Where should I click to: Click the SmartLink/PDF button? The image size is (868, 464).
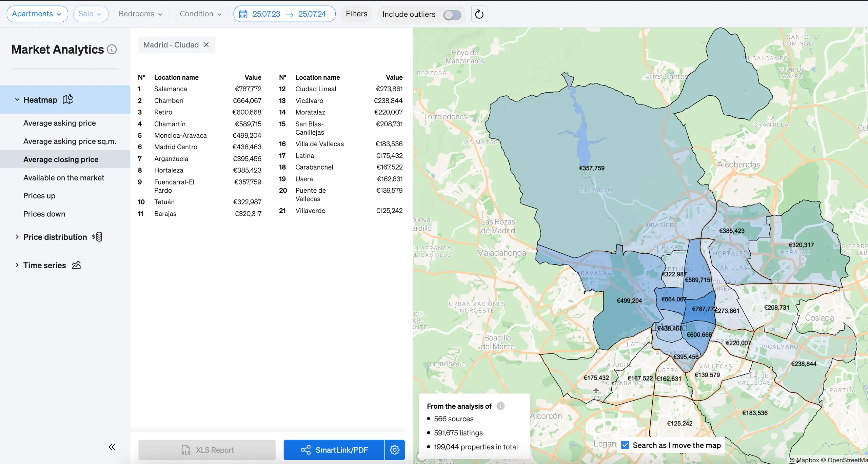(x=334, y=450)
